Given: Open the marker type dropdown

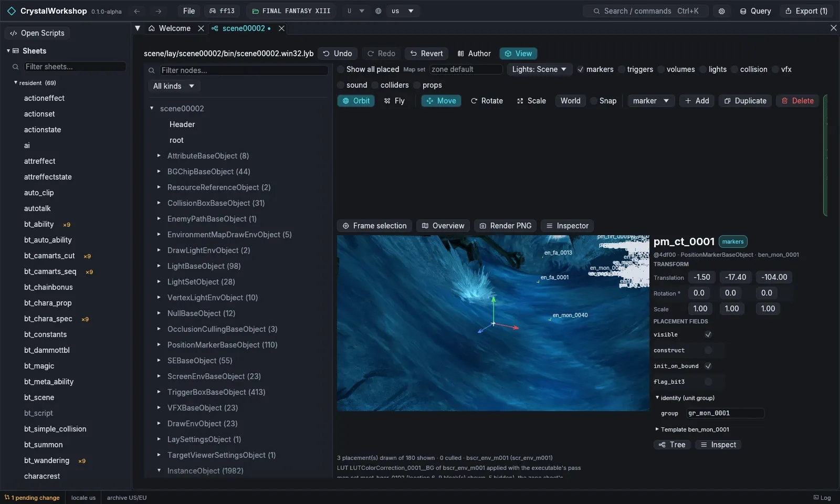Looking at the screenshot, I should [x=651, y=101].
